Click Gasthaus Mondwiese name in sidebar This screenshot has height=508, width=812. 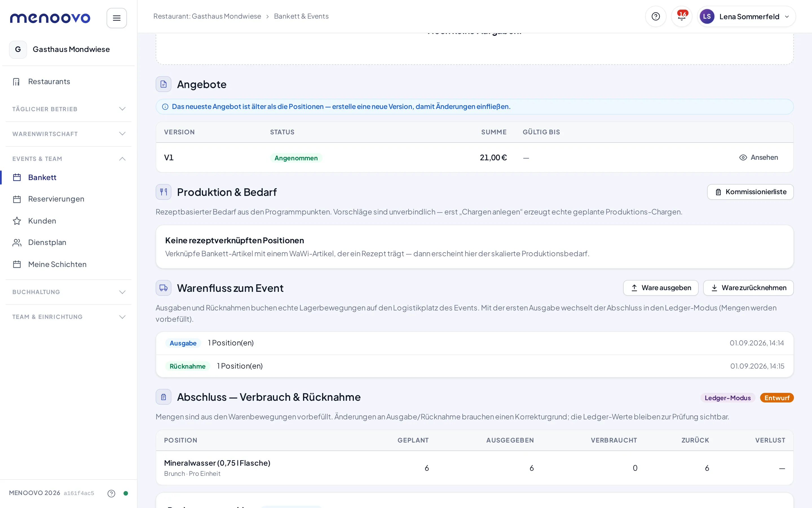coord(71,49)
